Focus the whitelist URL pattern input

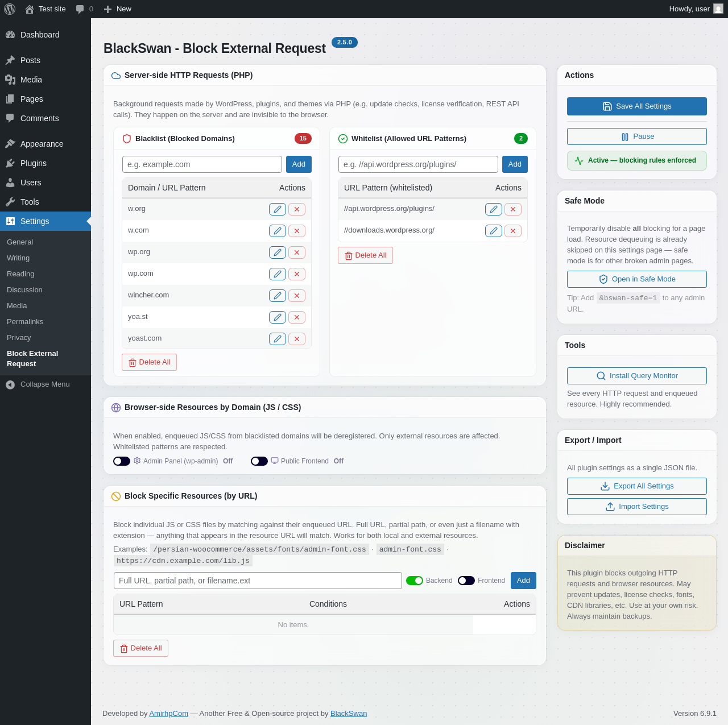coord(418,164)
